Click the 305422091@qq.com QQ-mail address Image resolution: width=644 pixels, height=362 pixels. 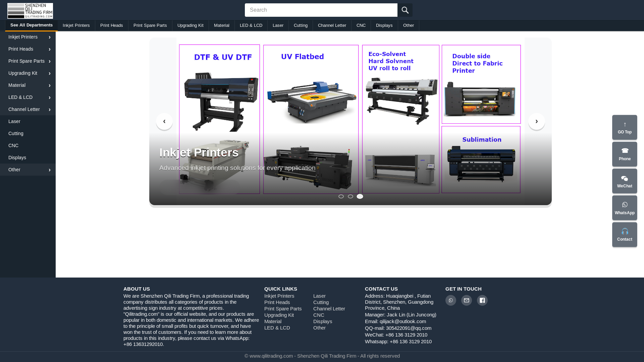(409, 328)
